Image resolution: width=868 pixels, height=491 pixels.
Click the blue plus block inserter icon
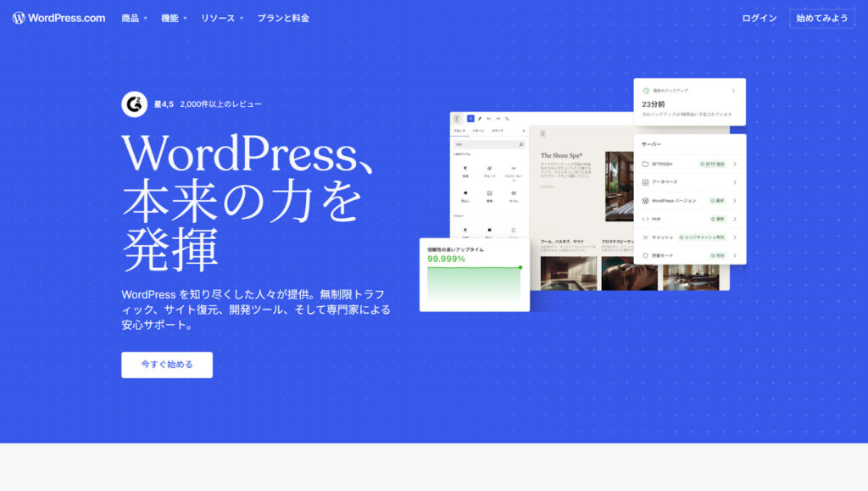[470, 119]
